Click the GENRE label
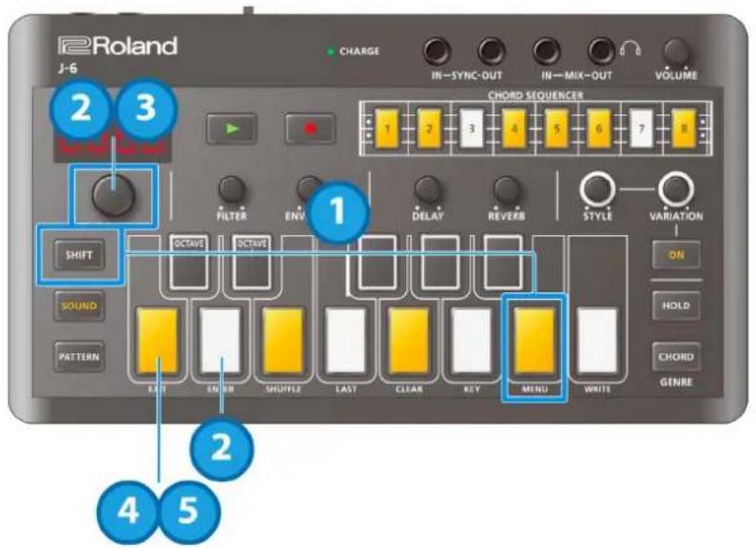This screenshot has height=548, width=756. (x=676, y=382)
